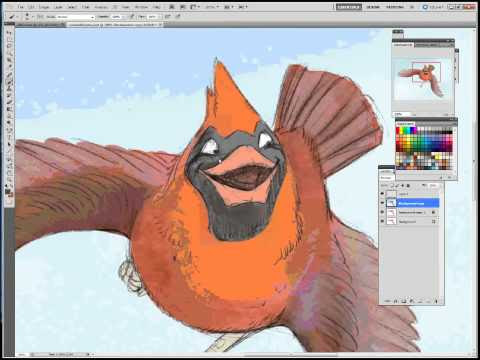The image size is (480, 360).
Task: Click the Add layer mask icon
Action: pos(404,301)
